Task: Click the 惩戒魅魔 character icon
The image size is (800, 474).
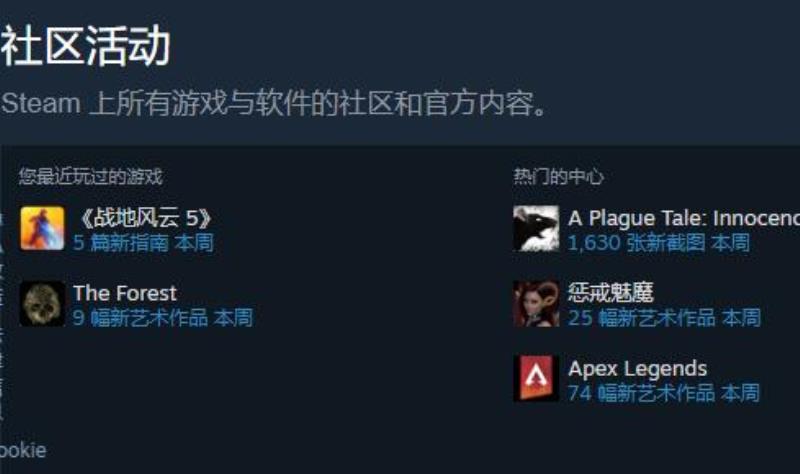Action: coord(536,304)
